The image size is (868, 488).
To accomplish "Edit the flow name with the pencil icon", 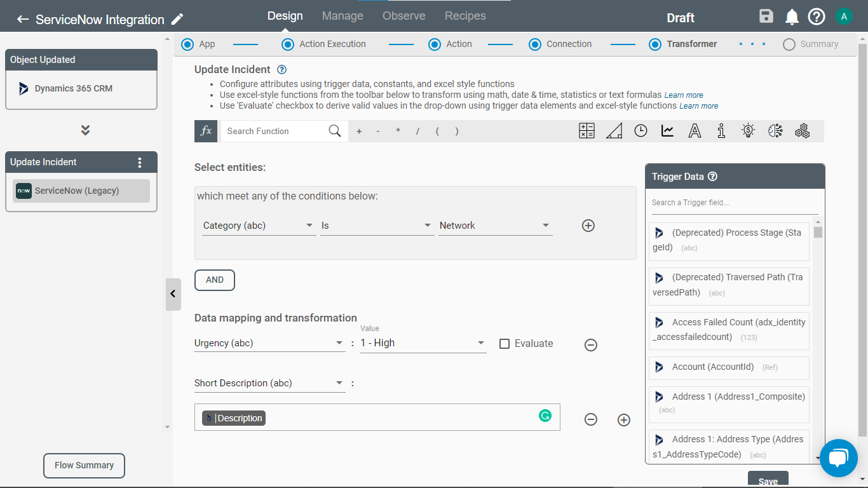I will (178, 19).
